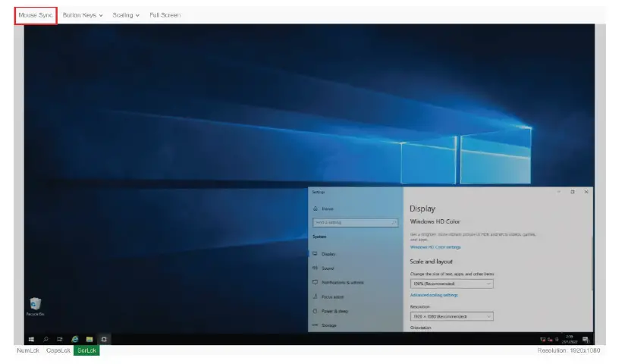Open the 1920 × 1080 resolution dropdown
Image resolution: width=628 pixels, height=364 pixels.
click(x=451, y=315)
